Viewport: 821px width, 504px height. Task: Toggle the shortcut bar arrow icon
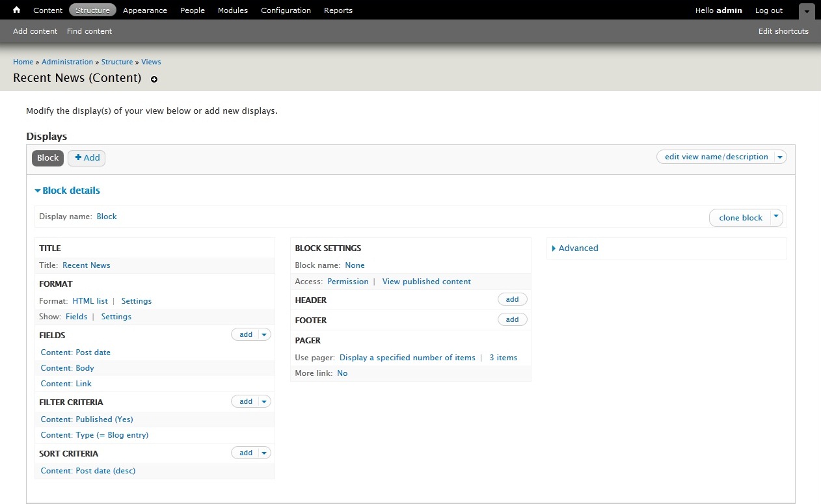(x=807, y=11)
